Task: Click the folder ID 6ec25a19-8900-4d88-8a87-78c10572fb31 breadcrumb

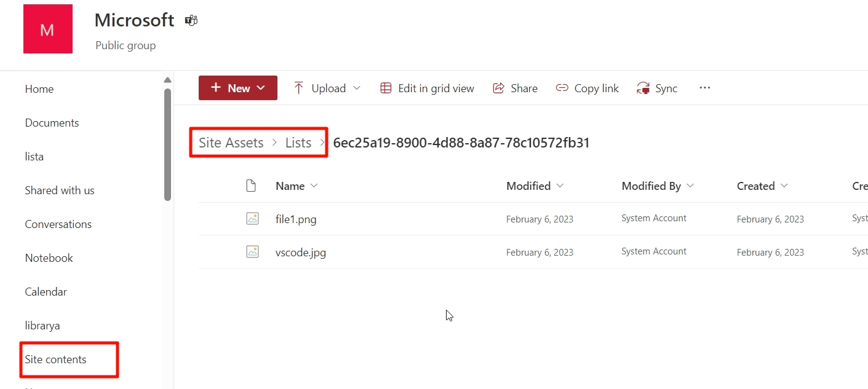Action: [461, 143]
